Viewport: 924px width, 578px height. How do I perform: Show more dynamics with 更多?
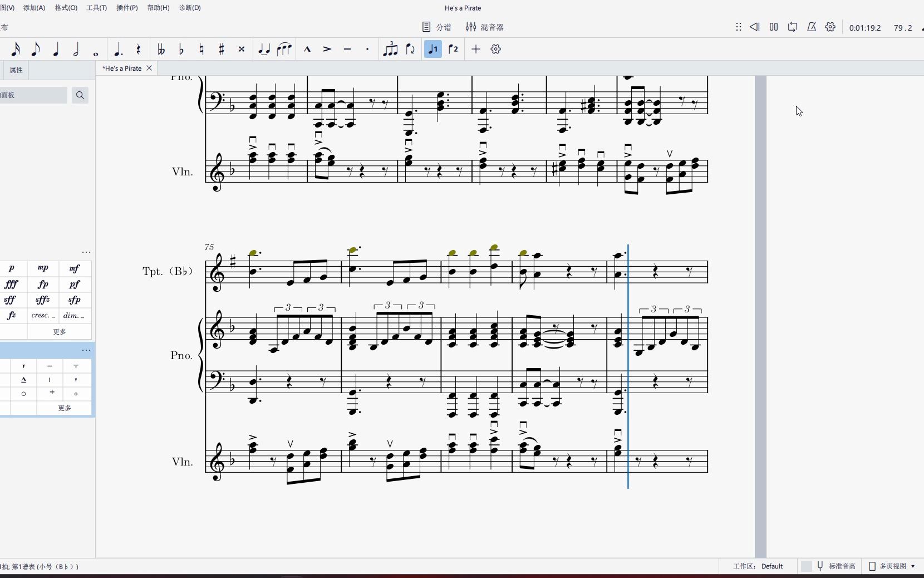(x=60, y=331)
